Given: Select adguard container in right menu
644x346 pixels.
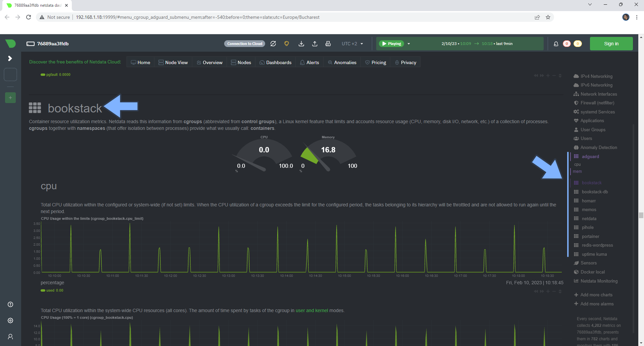Looking at the screenshot, I should coord(587,156).
